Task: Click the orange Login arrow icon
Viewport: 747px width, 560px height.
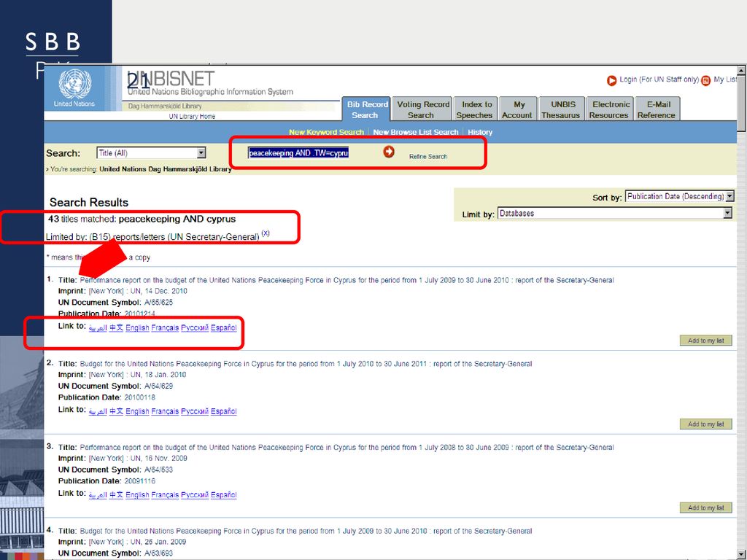Action: click(x=611, y=80)
